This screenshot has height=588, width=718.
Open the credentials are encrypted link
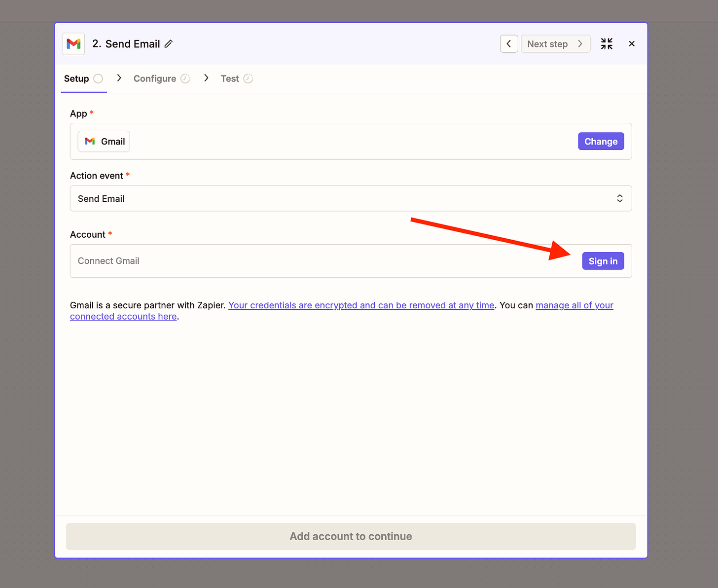click(x=361, y=305)
